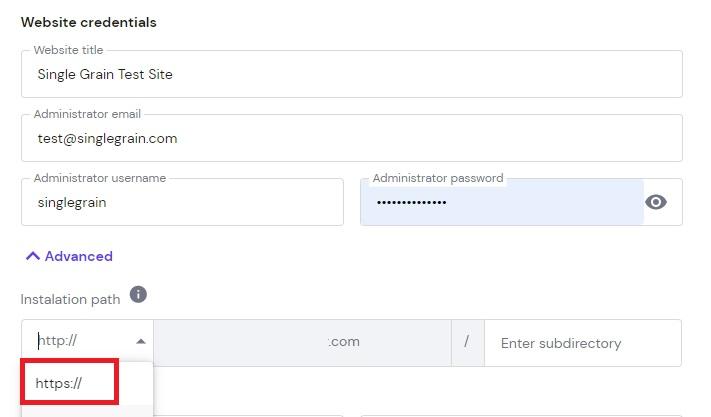Image resolution: width=711 pixels, height=417 pixels.
Task: Click the greyed domain field ending in .com
Action: 302,343
